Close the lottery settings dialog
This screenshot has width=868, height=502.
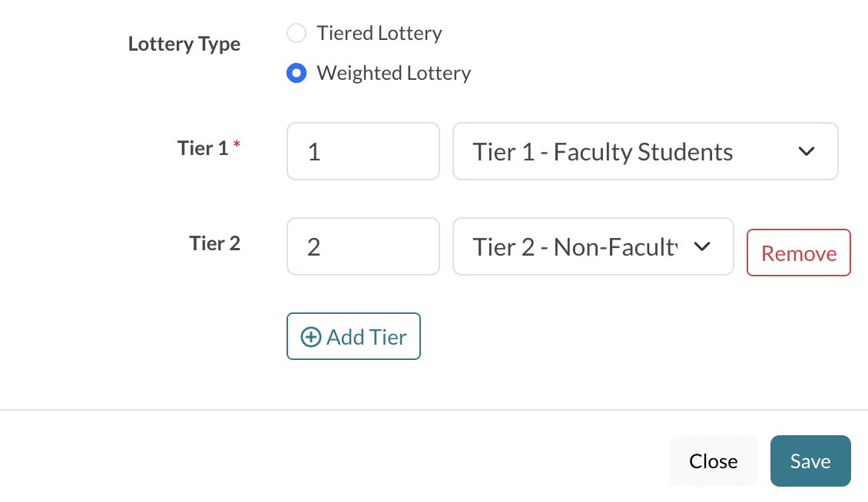pyautogui.click(x=713, y=461)
